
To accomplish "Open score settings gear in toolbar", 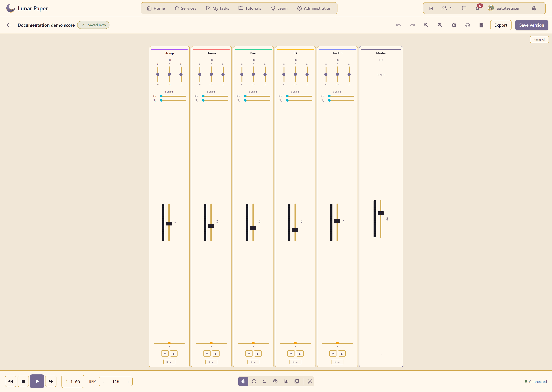I will coord(454,25).
